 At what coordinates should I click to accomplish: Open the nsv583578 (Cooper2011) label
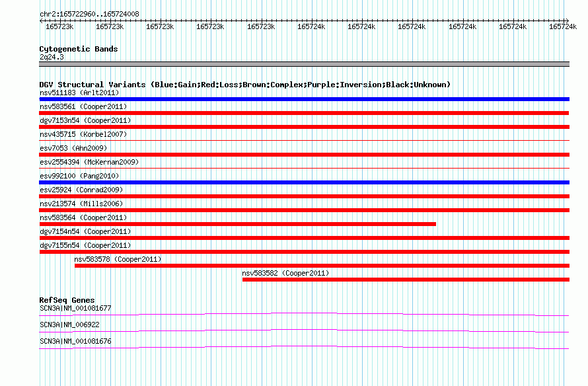(118, 259)
